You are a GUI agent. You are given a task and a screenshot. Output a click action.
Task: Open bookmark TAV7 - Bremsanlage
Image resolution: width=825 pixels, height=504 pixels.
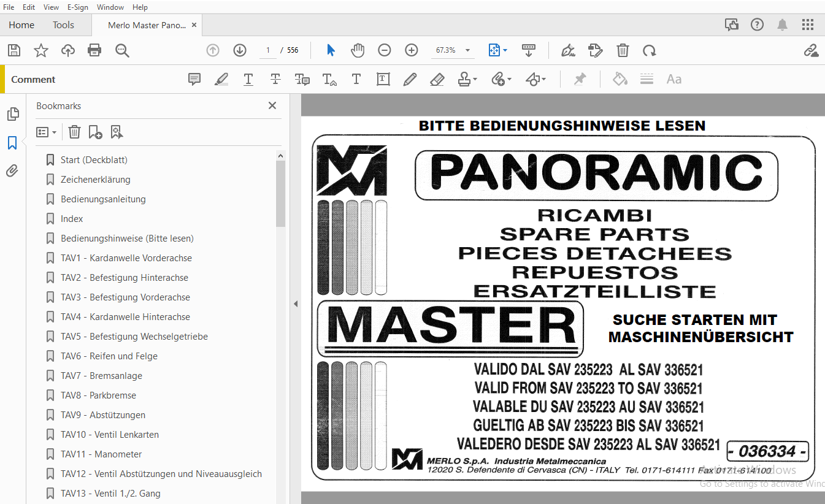coord(101,376)
